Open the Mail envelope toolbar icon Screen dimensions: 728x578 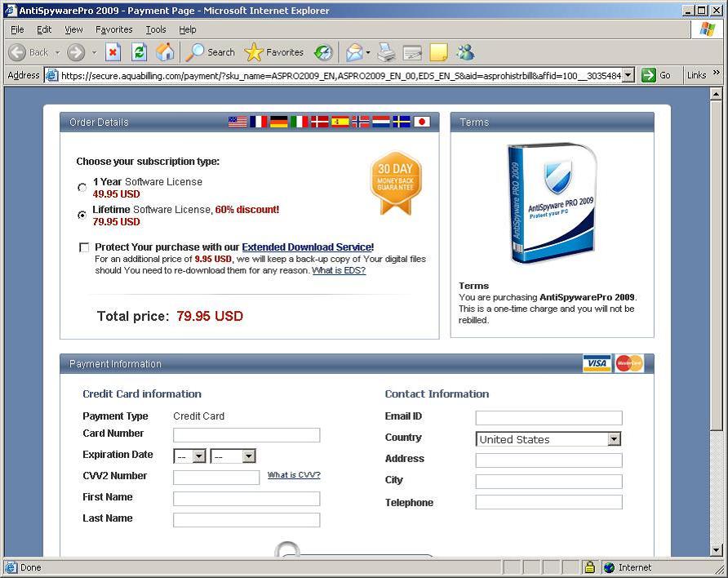[354, 52]
